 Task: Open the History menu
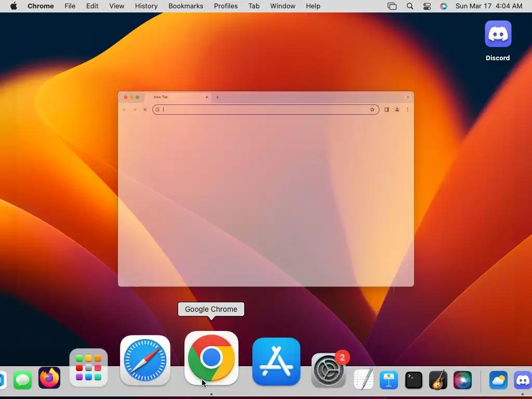(x=146, y=6)
